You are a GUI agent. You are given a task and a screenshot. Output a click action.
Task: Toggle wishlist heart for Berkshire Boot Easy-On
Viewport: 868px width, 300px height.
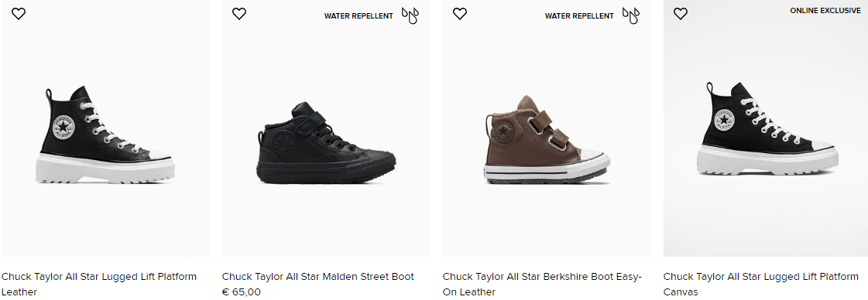click(x=460, y=14)
